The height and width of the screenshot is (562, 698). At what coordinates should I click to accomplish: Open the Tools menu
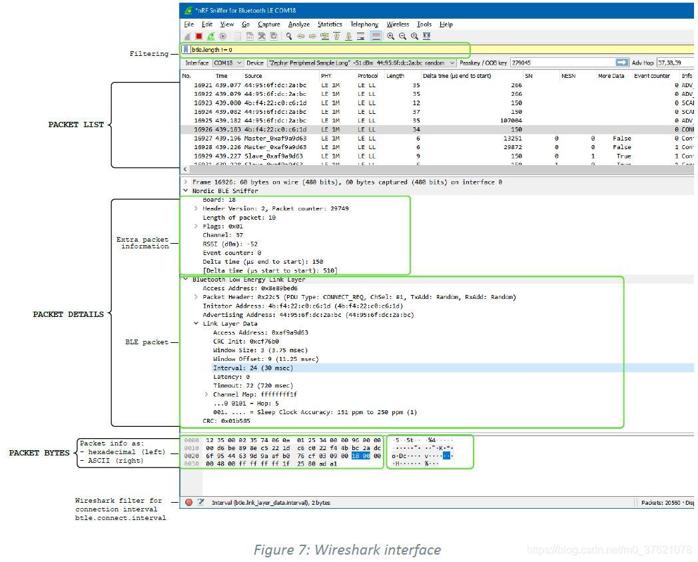424,24
